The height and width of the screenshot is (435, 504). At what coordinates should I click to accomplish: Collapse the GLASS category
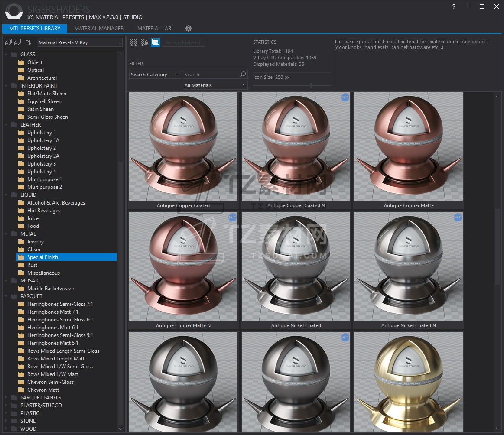(6, 55)
